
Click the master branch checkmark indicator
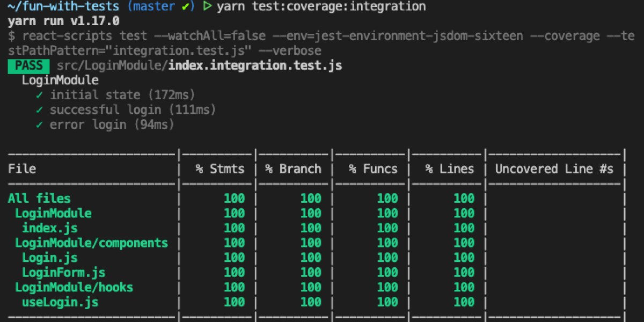[185, 7]
